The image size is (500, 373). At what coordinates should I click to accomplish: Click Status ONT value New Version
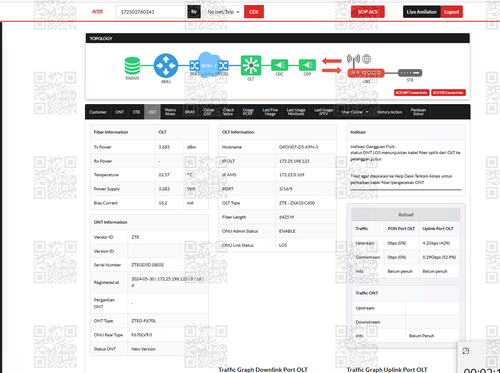pos(143,349)
